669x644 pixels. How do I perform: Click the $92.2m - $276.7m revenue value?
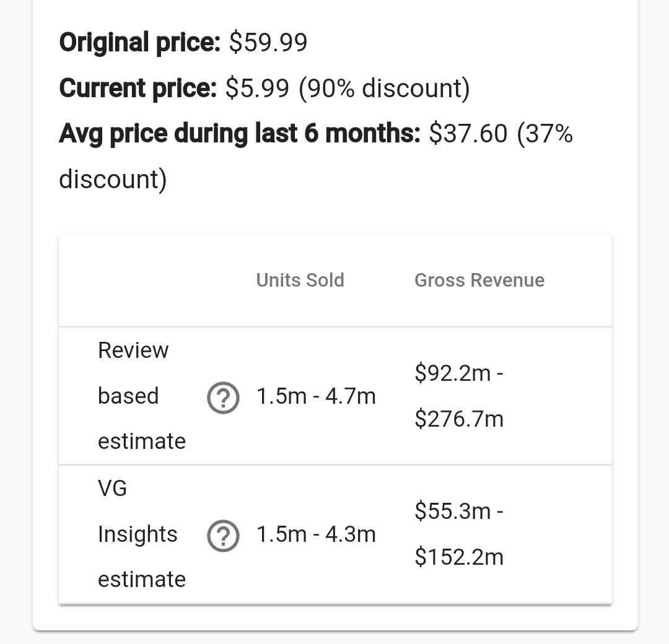[x=459, y=396]
